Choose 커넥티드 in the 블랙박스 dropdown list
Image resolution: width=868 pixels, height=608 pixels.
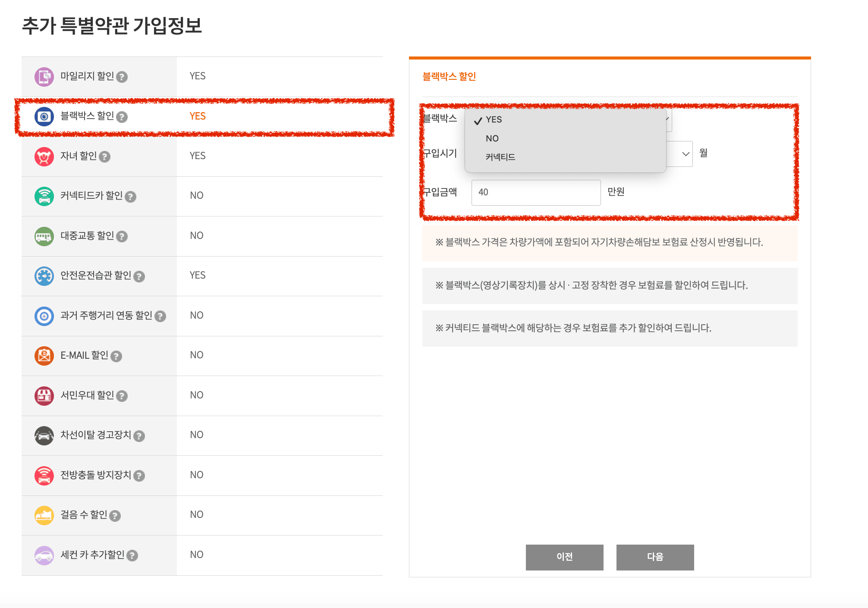tap(500, 157)
